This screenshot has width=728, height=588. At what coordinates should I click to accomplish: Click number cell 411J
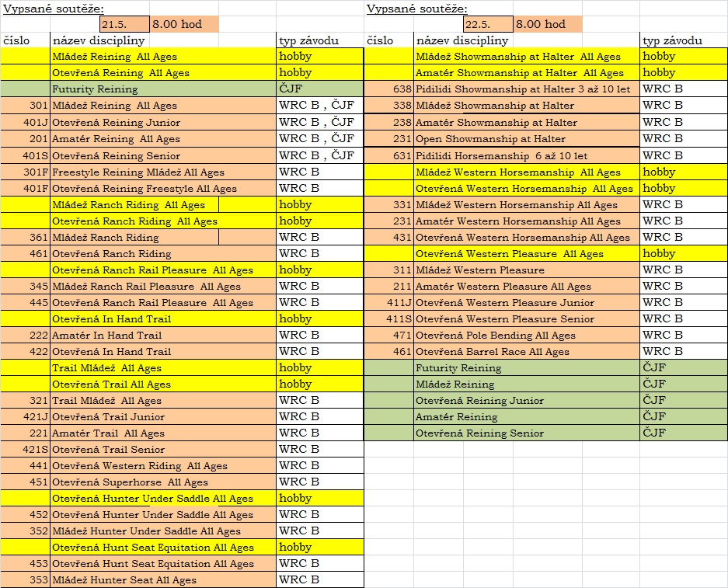click(x=389, y=302)
